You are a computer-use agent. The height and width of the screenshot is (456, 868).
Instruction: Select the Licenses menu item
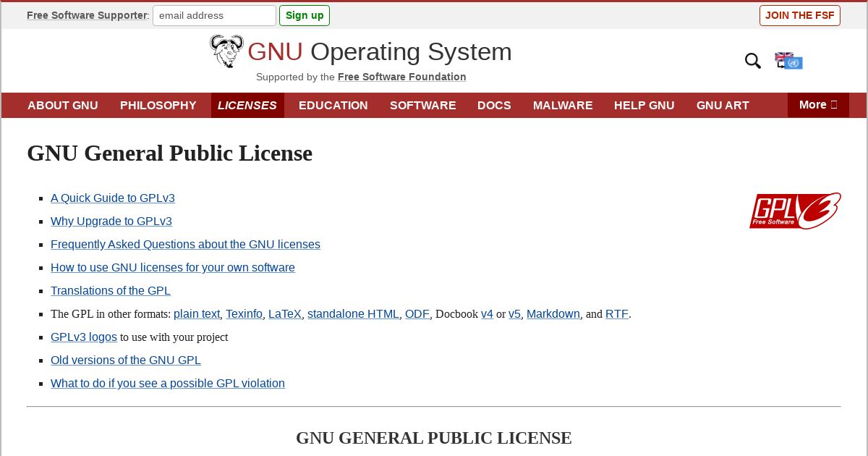click(247, 105)
